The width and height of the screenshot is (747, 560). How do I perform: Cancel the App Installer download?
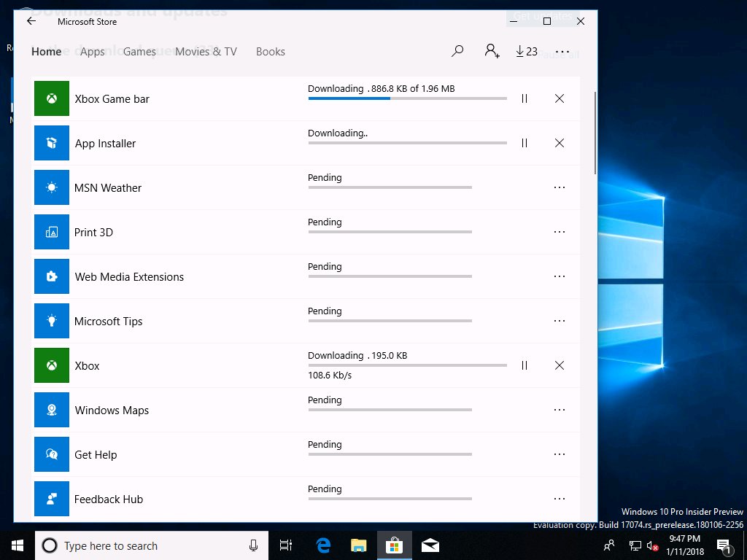click(560, 143)
